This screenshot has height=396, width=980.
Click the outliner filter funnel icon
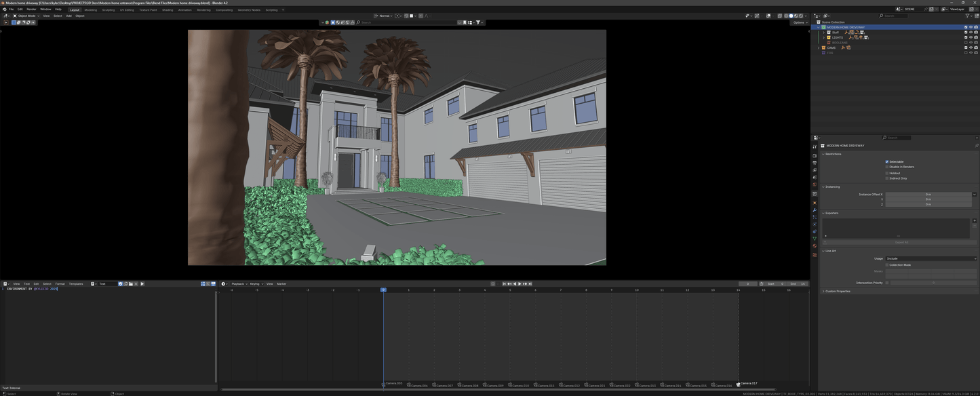[967, 16]
